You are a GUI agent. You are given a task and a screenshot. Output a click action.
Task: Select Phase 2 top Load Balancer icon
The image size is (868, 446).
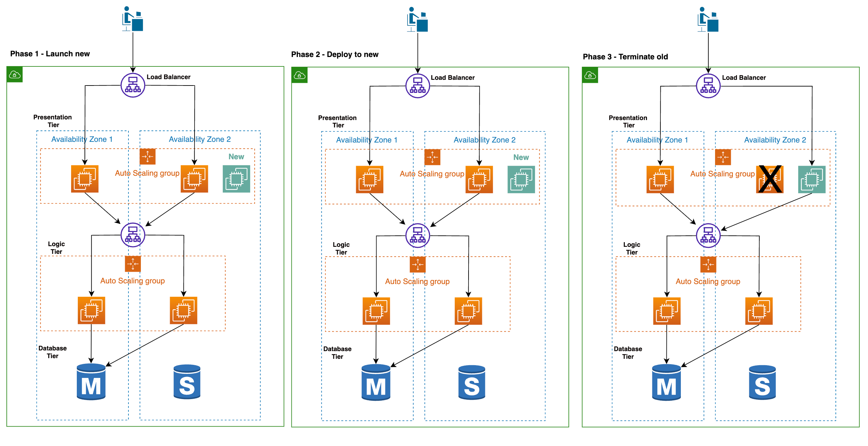pyautogui.click(x=418, y=86)
